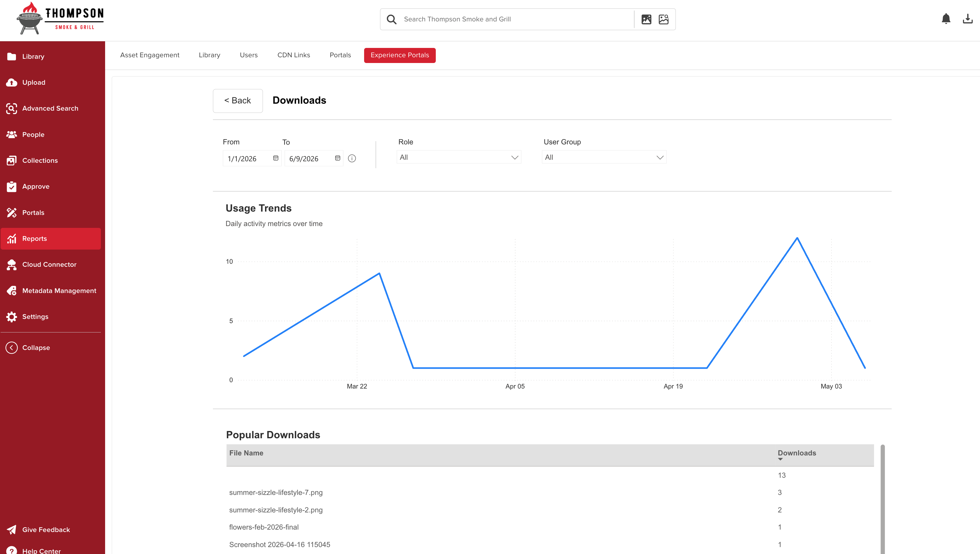This screenshot has height=554, width=980.
Task: Click the chart peak near May 03
Action: pos(797,238)
